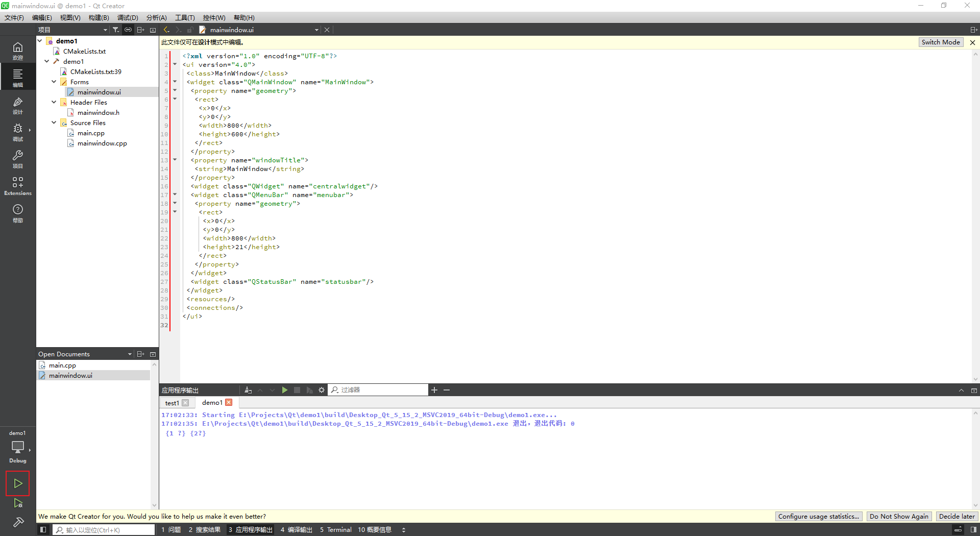Image resolution: width=980 pixels, height=536 pixels.
Task: Toggle synchronize with editor link icon
Action: point(128,30)
